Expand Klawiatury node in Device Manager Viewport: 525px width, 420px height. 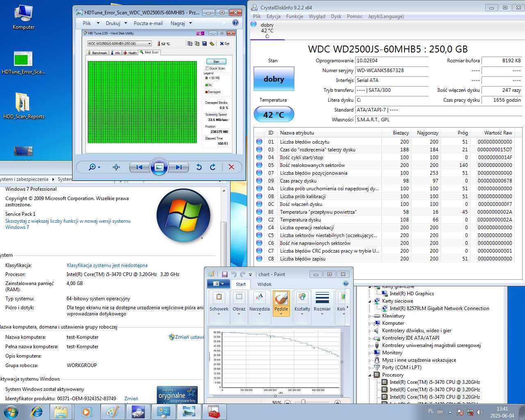point(370,316)
